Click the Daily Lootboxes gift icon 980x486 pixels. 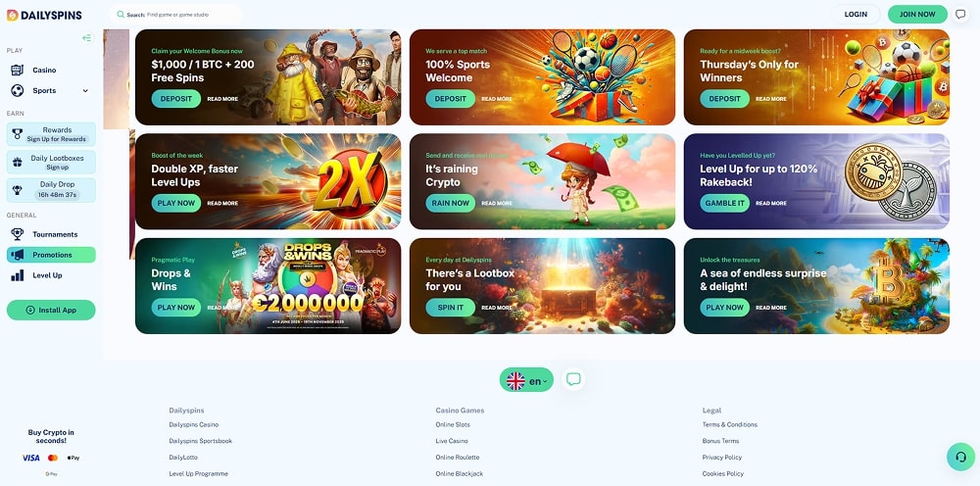point(18,163)
